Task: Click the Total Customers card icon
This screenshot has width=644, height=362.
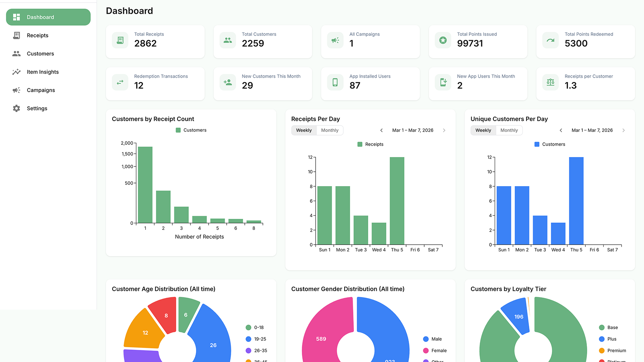Action: [228, 40]
